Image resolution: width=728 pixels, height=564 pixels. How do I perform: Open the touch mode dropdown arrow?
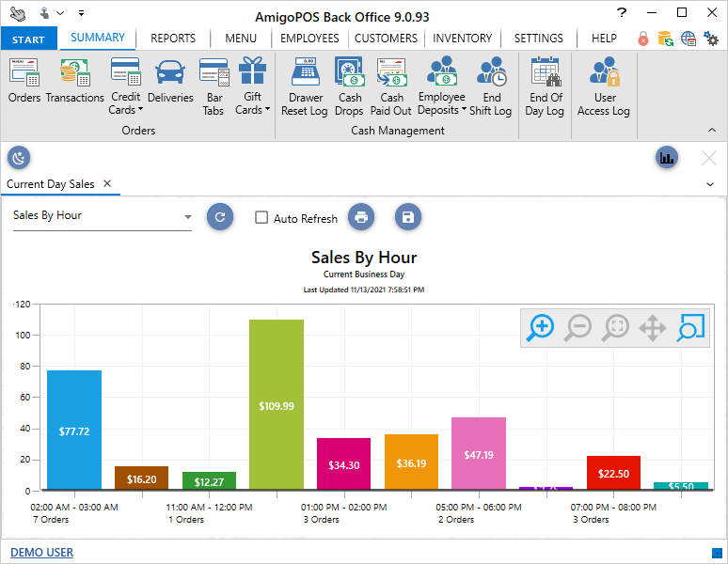[60, 13]
